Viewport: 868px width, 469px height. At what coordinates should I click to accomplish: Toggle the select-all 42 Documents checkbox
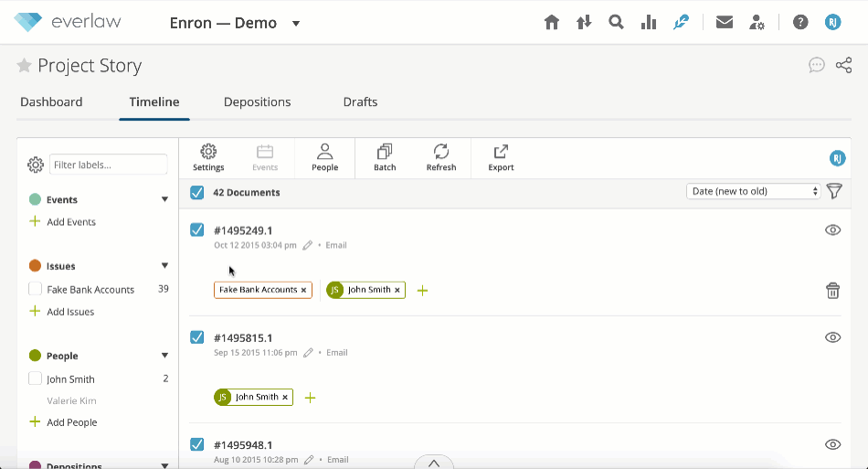point(196,192)
